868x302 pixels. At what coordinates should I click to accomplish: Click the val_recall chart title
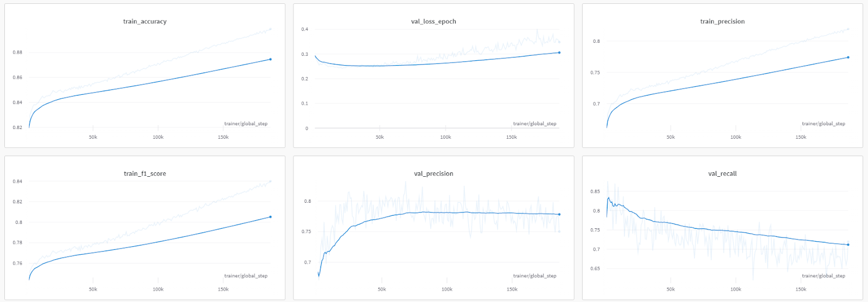(x=722, y=174)
